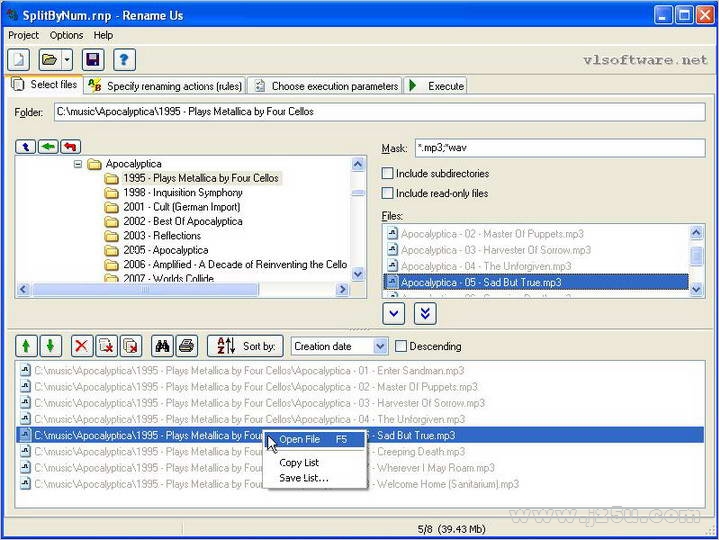Click the Folder path input field
719x540 pixels.
click(x=380, y=112)
